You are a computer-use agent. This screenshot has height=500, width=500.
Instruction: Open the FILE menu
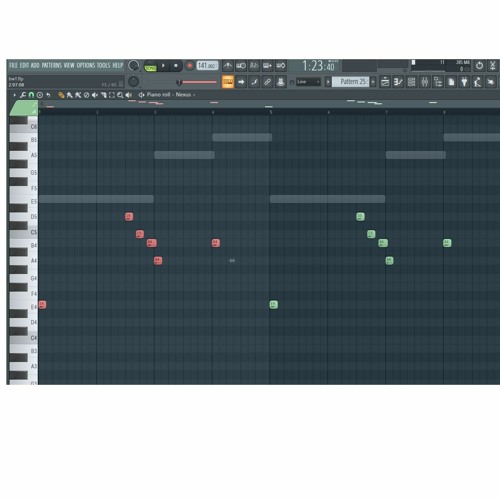13,65
